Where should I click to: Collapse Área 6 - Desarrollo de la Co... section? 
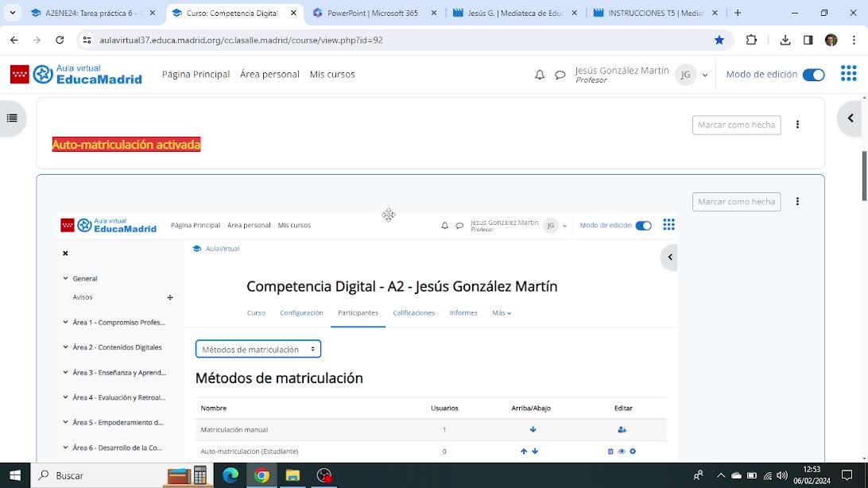pyautogui.click(x=65, y=447)
